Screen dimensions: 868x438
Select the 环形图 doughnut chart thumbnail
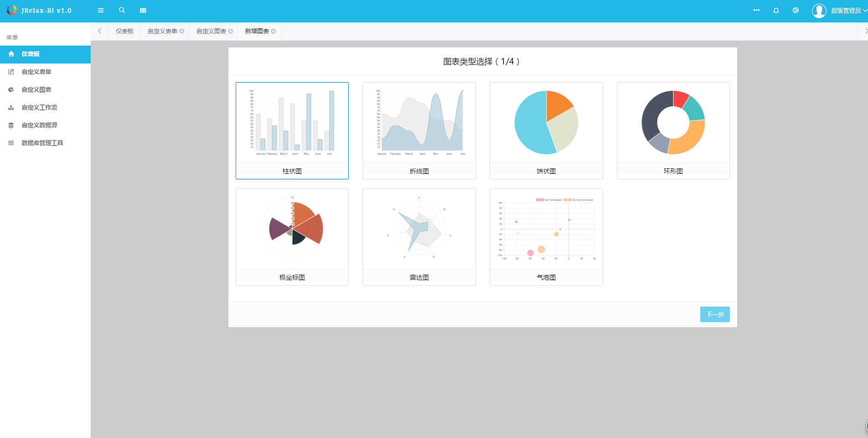[x=673, y=123]
